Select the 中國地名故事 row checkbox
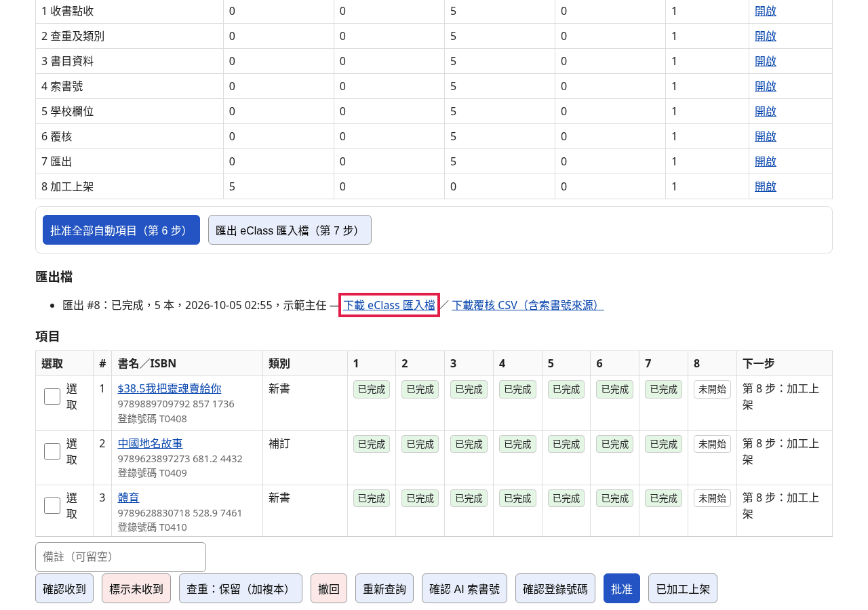The height and width of the screenshot is (610, 868). [52, 451]
